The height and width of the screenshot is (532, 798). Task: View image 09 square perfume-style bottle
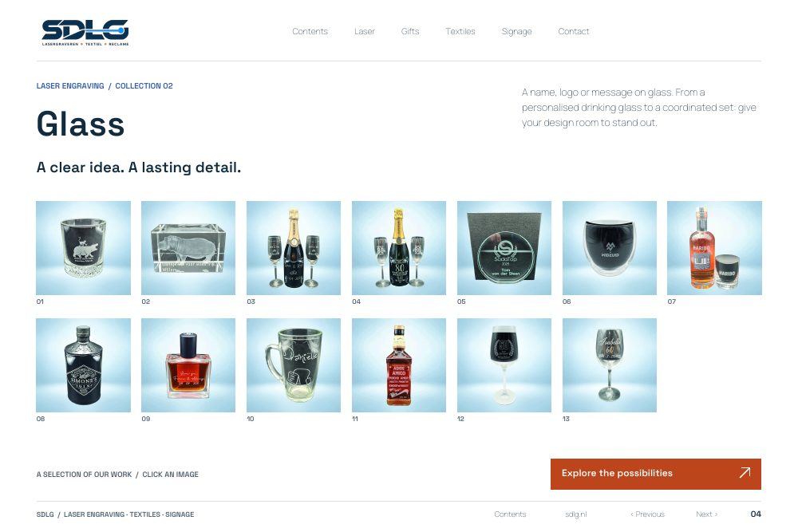point(188,365)
